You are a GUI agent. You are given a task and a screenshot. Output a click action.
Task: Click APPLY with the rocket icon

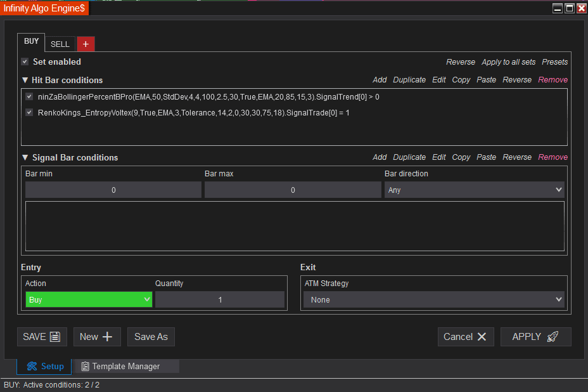click(535, 337)
